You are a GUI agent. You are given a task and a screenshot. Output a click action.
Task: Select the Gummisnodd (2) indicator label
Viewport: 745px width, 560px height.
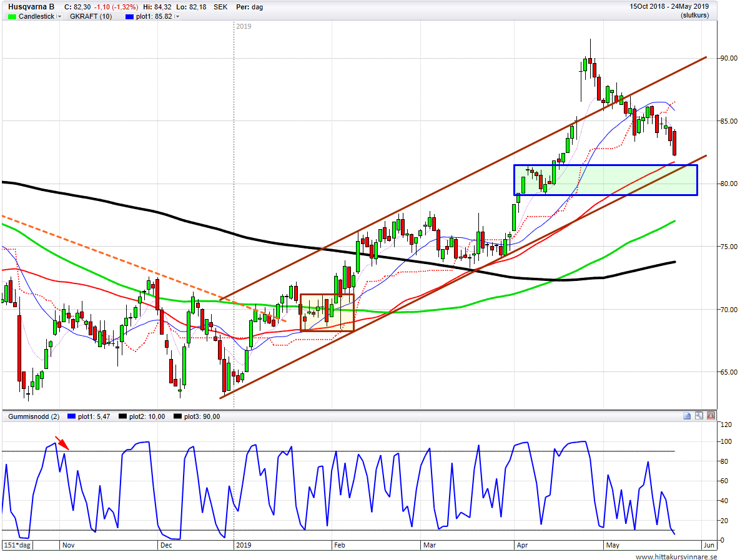pyautogui.click(x=34, y=416)
